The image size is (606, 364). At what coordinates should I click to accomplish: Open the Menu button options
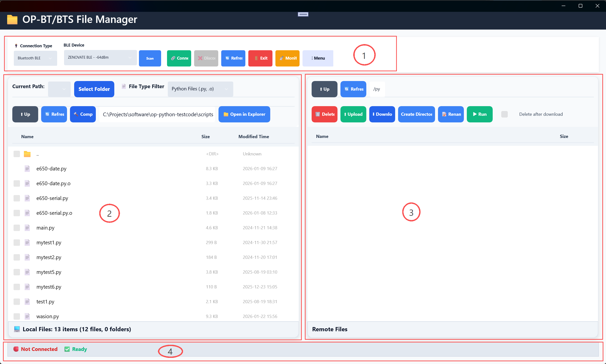coord(318,58)
